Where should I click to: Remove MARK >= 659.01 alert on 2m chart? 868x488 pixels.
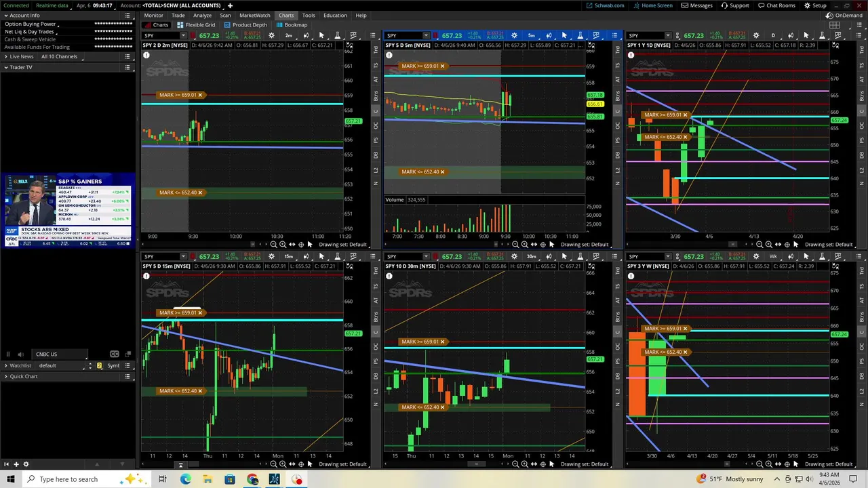tap(200, 95)
